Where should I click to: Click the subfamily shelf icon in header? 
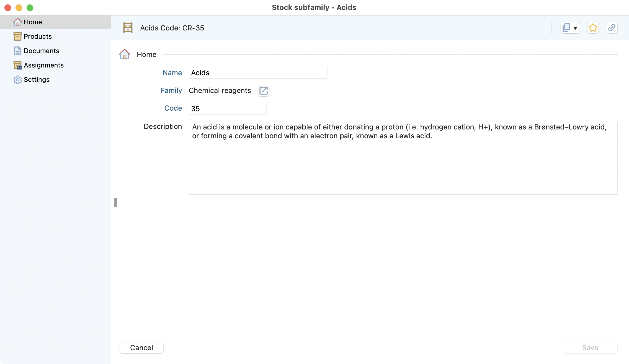pos(128,28)
